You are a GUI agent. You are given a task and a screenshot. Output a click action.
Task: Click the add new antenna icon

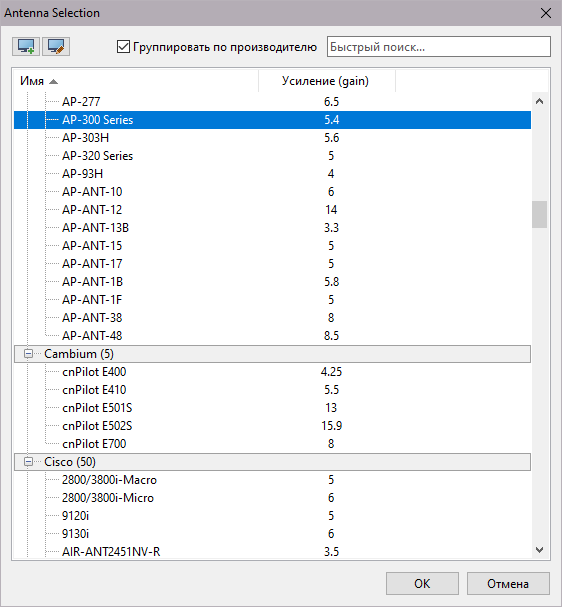coord(26,47)
